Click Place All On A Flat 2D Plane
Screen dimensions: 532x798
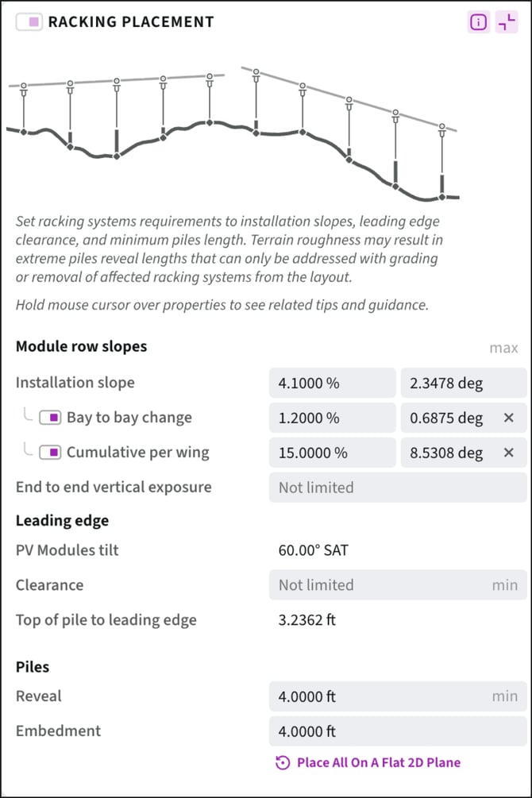click(378, 762)
